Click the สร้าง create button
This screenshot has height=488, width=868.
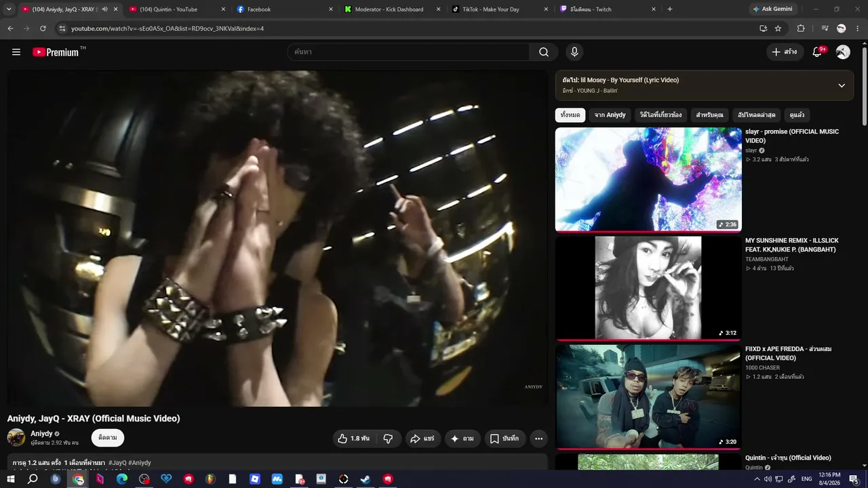pos(785,52)
